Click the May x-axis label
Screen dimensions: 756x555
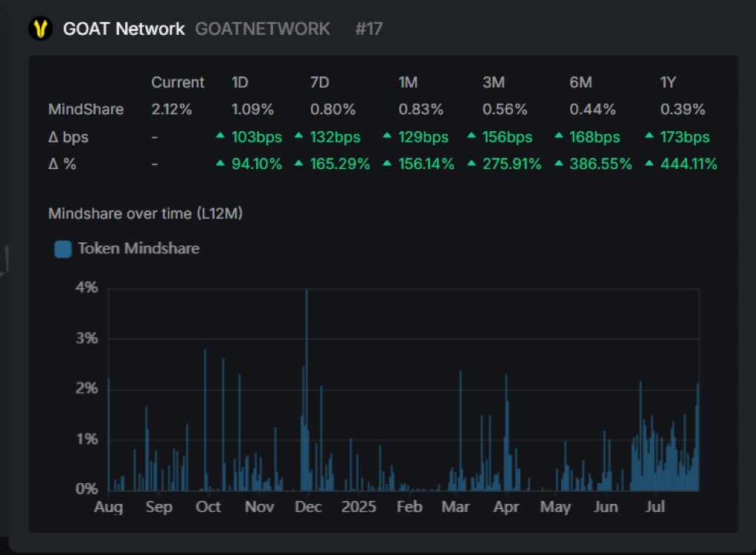555,508
